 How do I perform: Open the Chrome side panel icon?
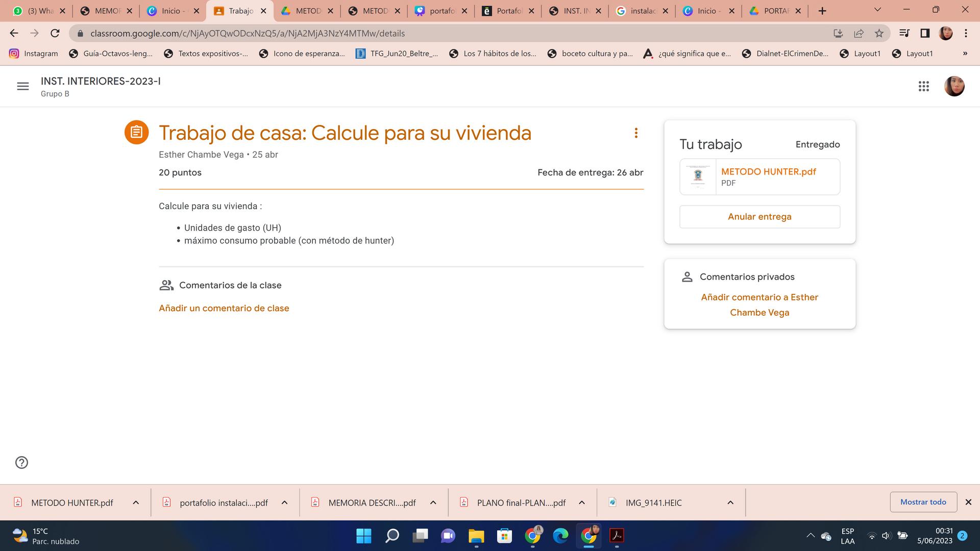tap(924, 33)
